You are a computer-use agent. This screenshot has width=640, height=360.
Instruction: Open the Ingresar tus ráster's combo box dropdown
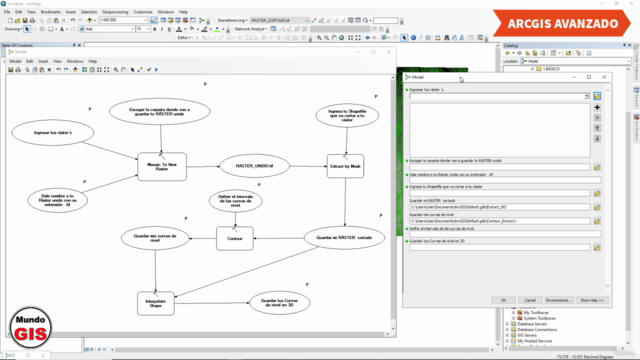click(587, 96)
